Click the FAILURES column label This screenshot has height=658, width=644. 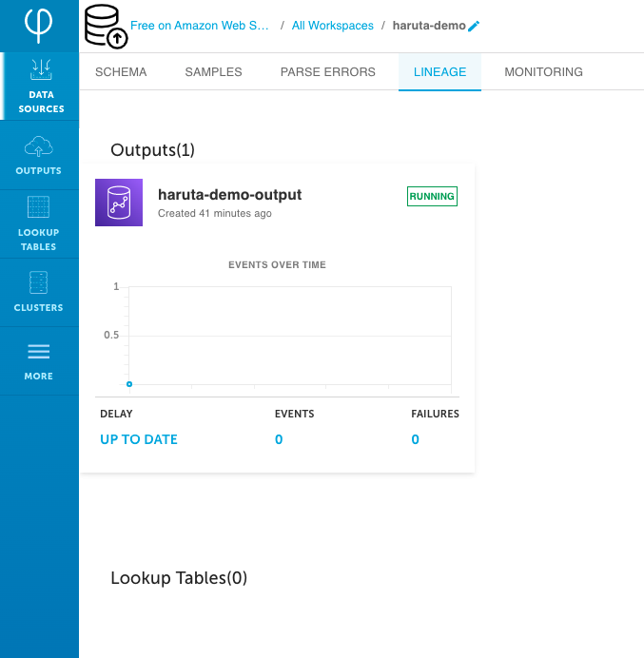click(435, 414)
